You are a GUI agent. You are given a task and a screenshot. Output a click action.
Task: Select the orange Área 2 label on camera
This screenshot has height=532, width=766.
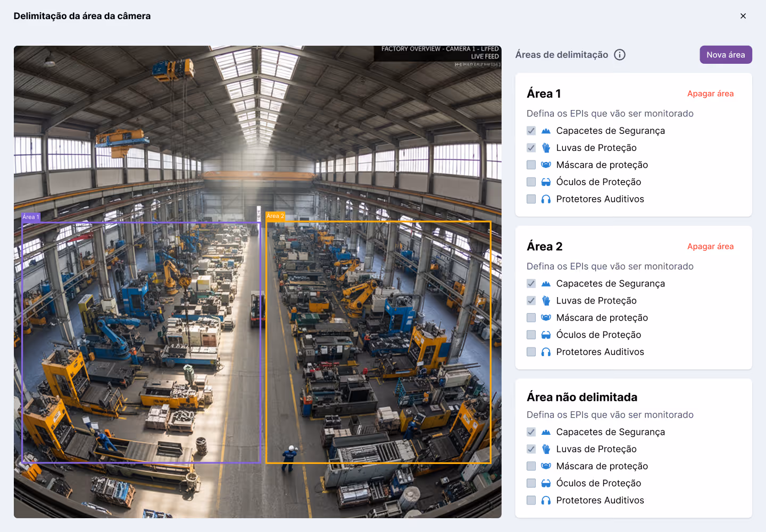[275, 216]
